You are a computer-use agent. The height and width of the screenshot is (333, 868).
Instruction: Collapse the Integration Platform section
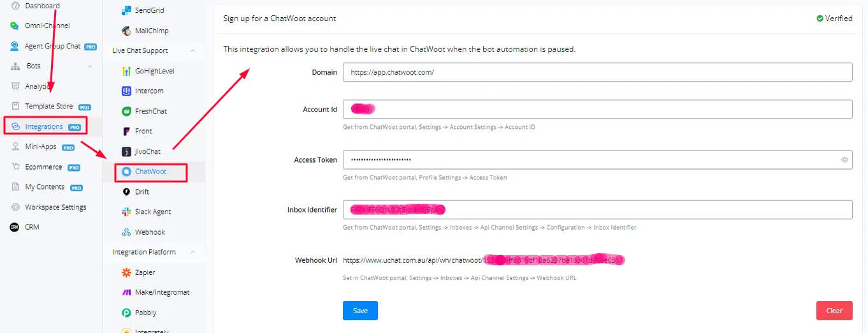coord(193,253)
